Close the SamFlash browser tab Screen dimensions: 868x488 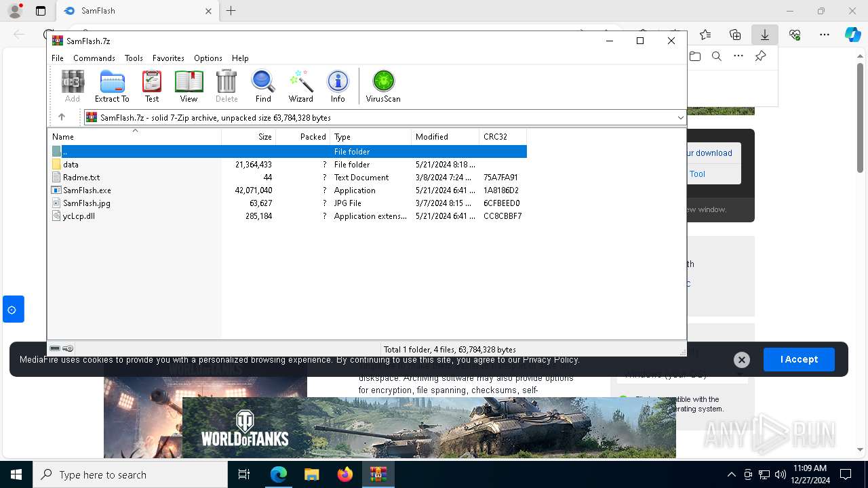pyautogui.click(x=208, y=11)
